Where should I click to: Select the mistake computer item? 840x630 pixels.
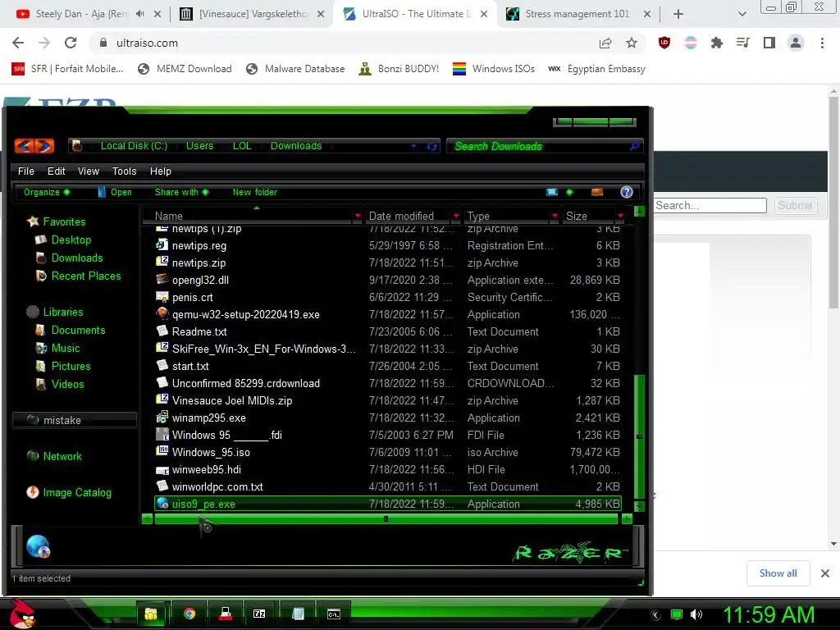(75, 421)
